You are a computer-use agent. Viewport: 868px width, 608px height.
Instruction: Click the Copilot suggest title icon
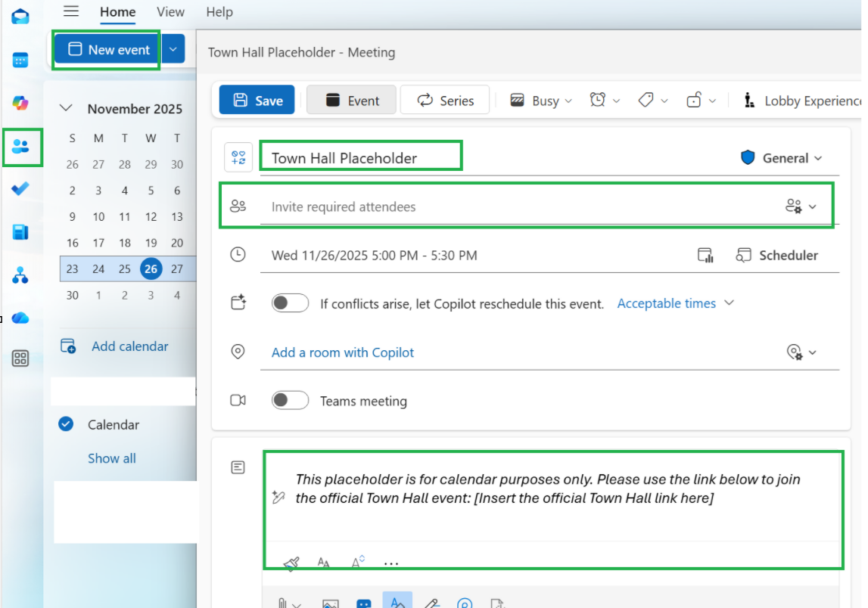point(238,157)
